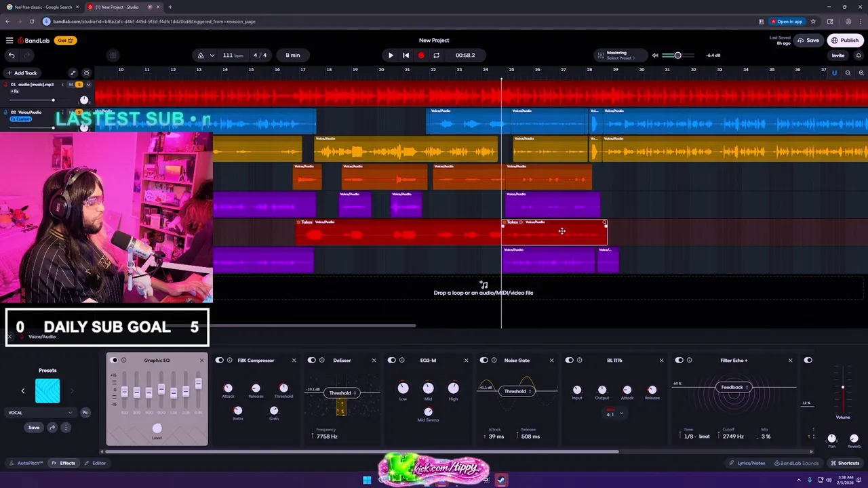Adjust the master volume slider

pyautogui.click(x=677, y=56)
